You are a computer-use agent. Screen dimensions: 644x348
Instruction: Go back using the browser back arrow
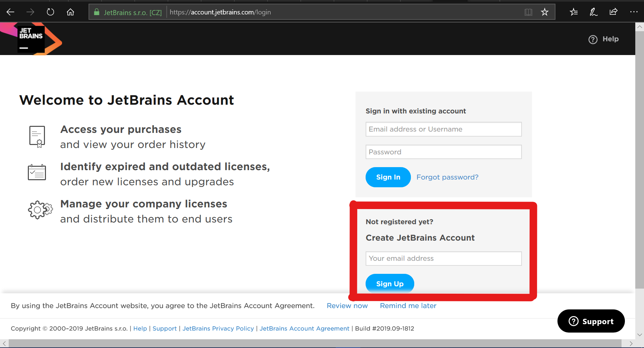[x=10, y=12]
